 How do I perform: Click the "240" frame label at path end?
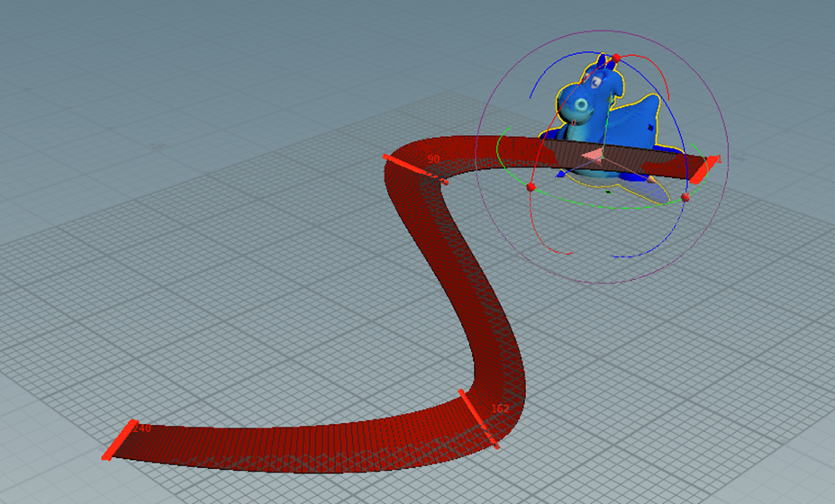click(142, 427)
